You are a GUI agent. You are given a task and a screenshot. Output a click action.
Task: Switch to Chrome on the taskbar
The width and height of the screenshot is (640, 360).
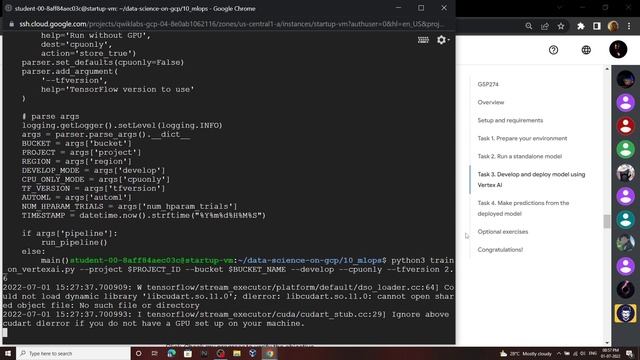(x=269, y=353)
